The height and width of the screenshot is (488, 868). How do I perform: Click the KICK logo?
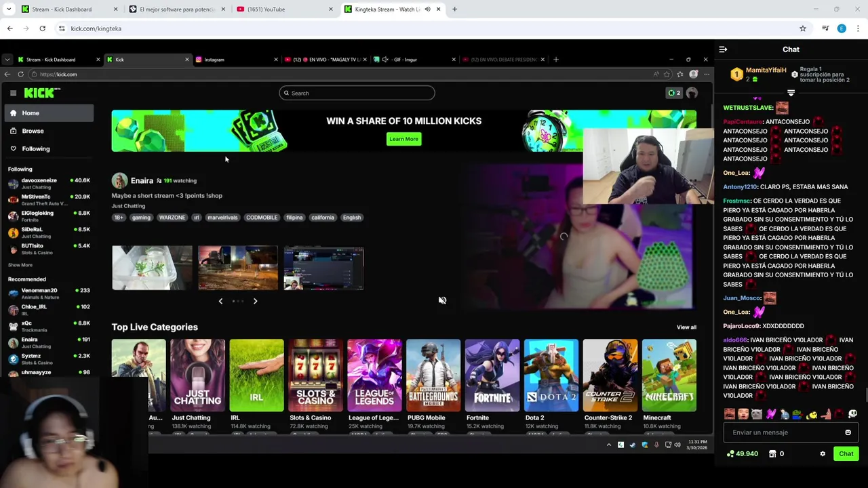pos(42,93)
